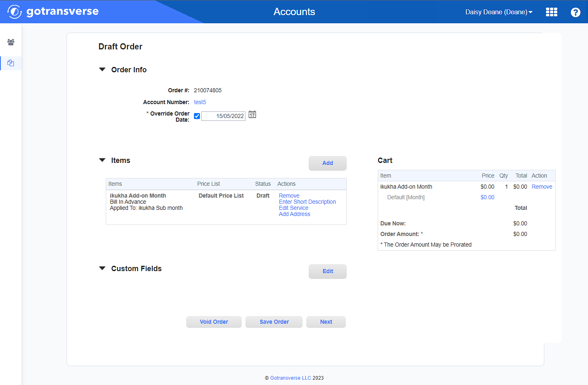
Task: Click the Actions column header
Action: (x=286, y=184)
